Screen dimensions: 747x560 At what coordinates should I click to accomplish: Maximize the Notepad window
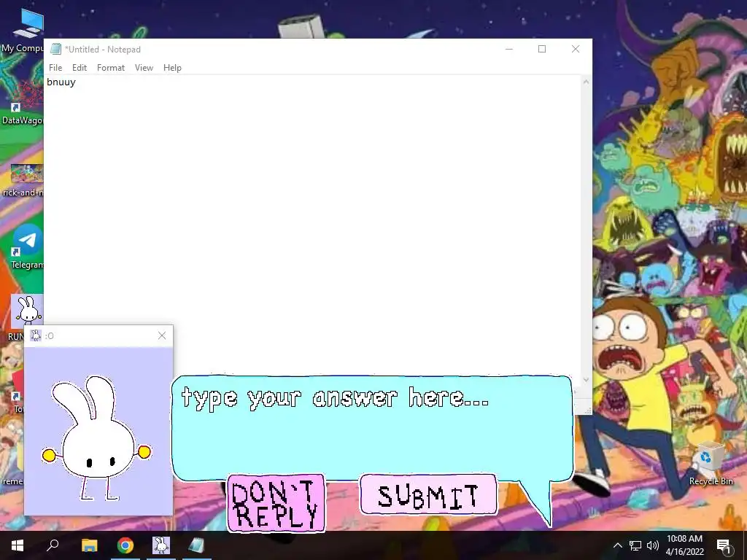(x=542, y=49)
